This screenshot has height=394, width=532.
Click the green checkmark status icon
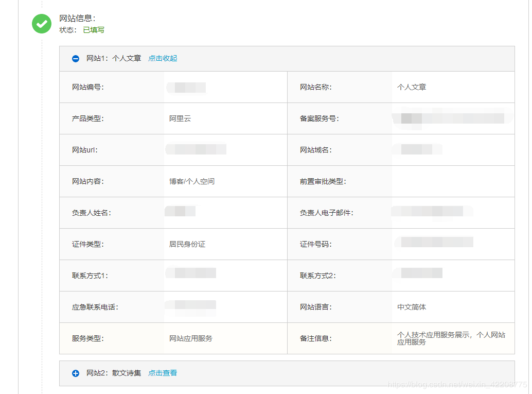point(42,24)
